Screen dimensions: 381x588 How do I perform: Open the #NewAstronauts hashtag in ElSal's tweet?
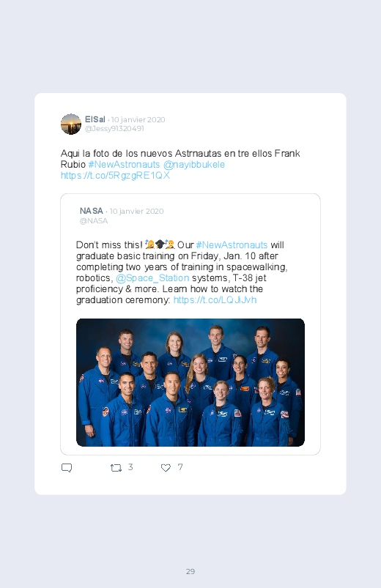click(x=124, y=164)
